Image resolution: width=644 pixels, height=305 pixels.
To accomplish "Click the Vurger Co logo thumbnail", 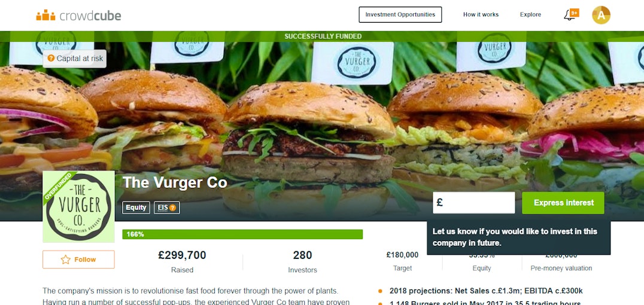I will tap(78, 206).
